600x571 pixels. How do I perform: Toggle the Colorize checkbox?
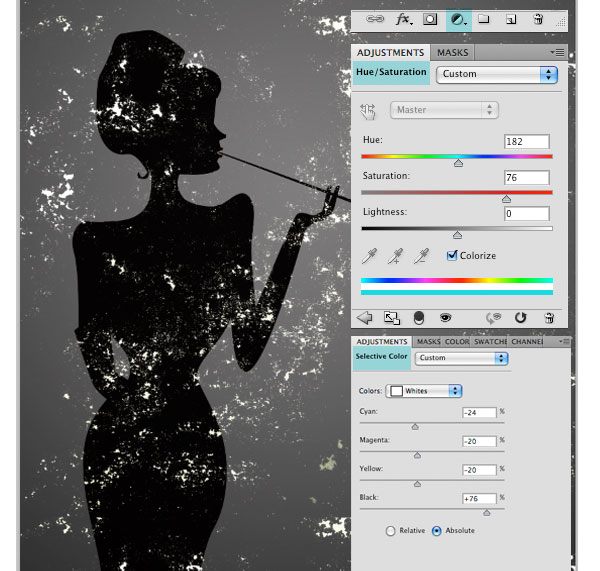[x=452, y=256]
